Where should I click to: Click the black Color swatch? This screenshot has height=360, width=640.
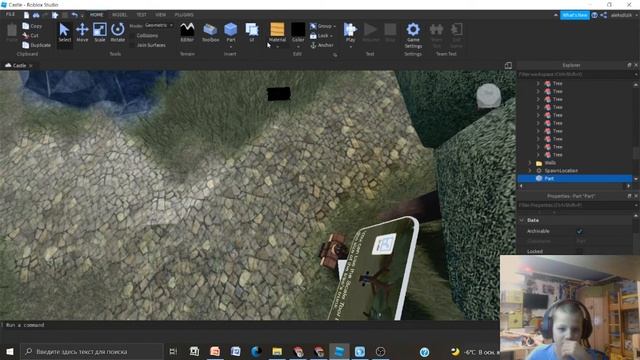pyautogui.click(x=298, y=29)
